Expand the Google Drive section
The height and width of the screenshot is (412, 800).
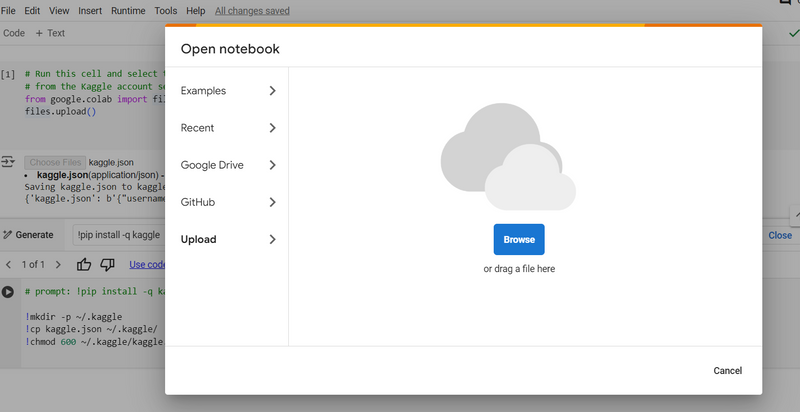[x=227, y=165]
